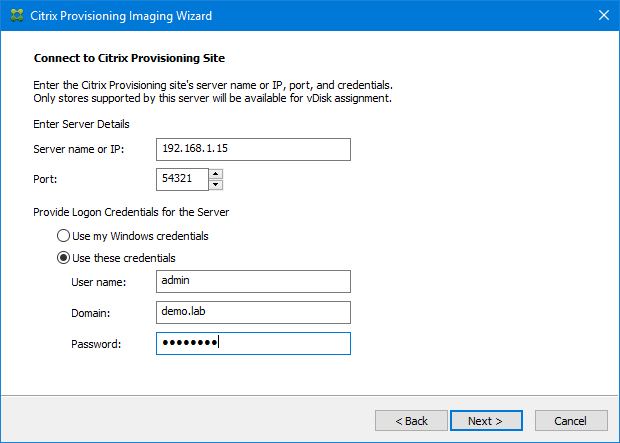Click the 'Domain:' label
This screenshot has height=443, width=620.
tap(91, 313)
